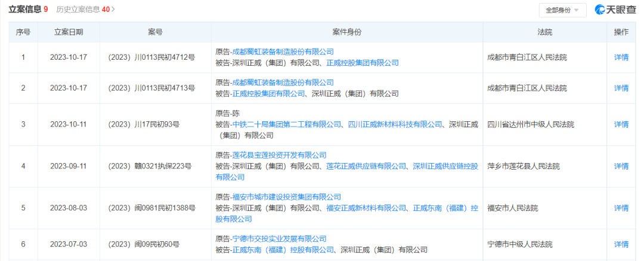Select case number （2023）川0113民初4712号

tap(151, 57)
